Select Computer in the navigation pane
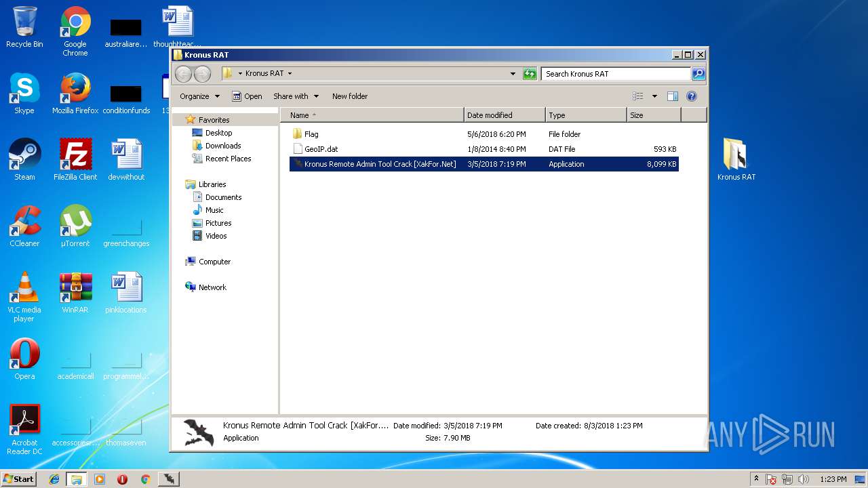The height and width of the screenshot is (488, 868). click(214, 262)
